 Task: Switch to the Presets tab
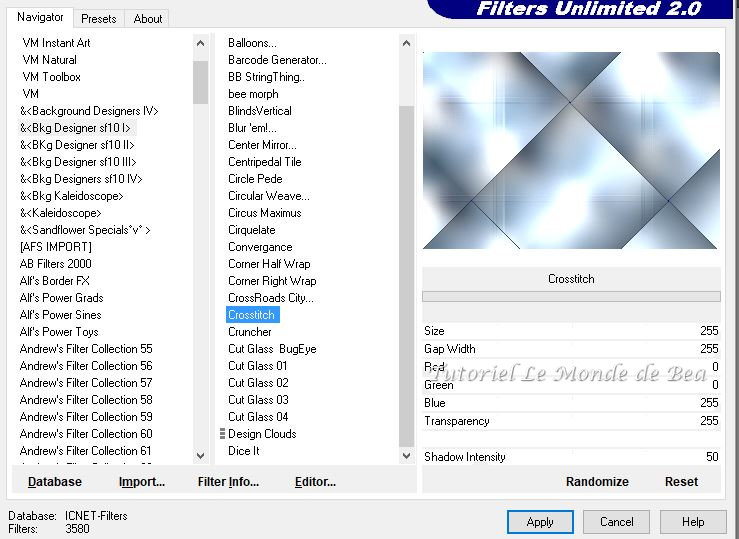coord(99,19)
